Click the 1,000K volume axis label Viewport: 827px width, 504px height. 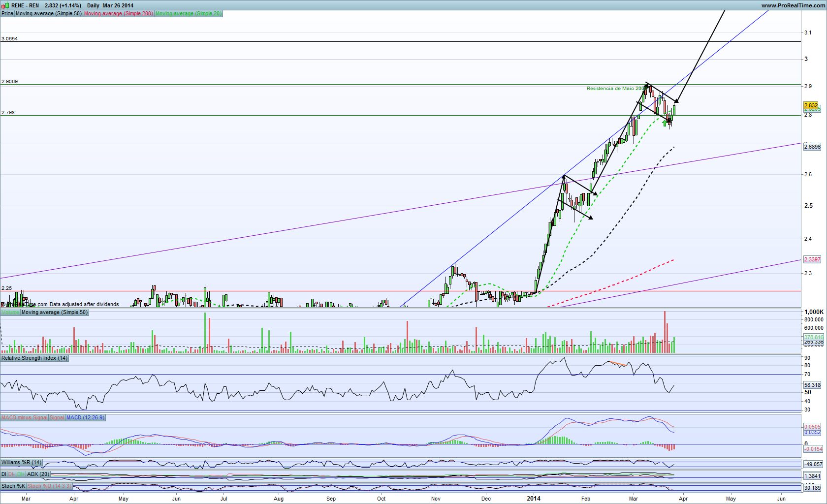coord(814,312)
